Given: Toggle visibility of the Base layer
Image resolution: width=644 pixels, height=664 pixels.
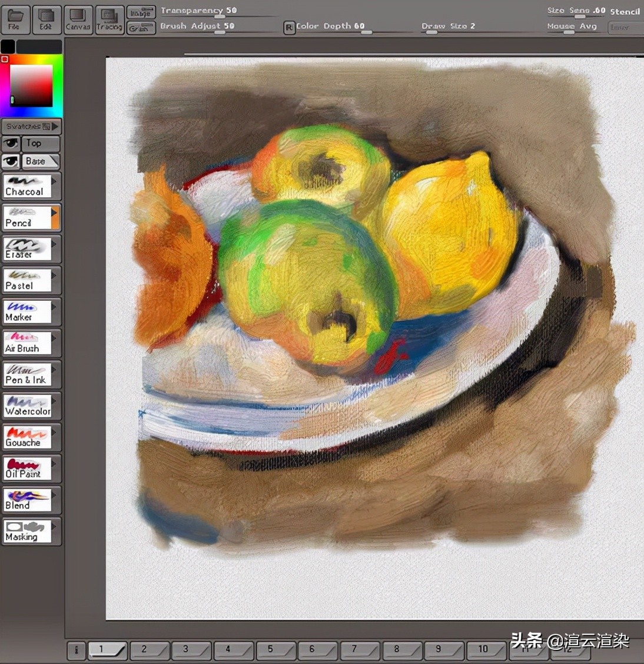Looking at the screenshot, I should (x=11, y=161).
